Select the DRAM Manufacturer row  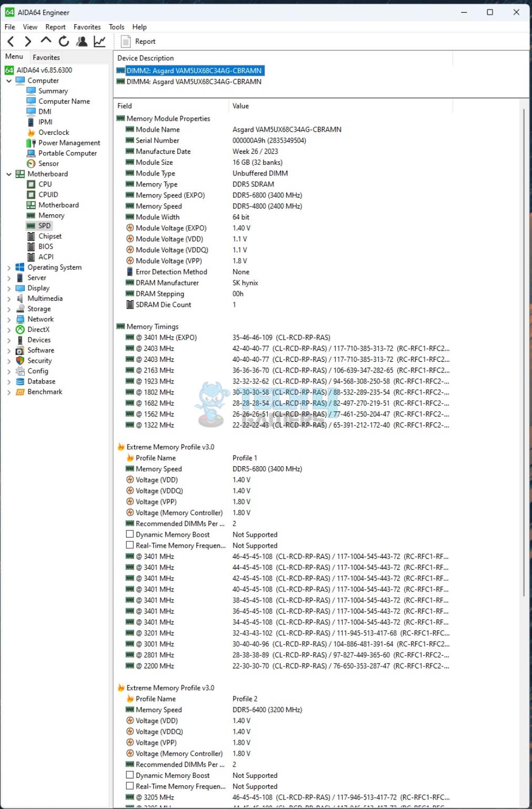pyautogui.click(x=282, y=283)
